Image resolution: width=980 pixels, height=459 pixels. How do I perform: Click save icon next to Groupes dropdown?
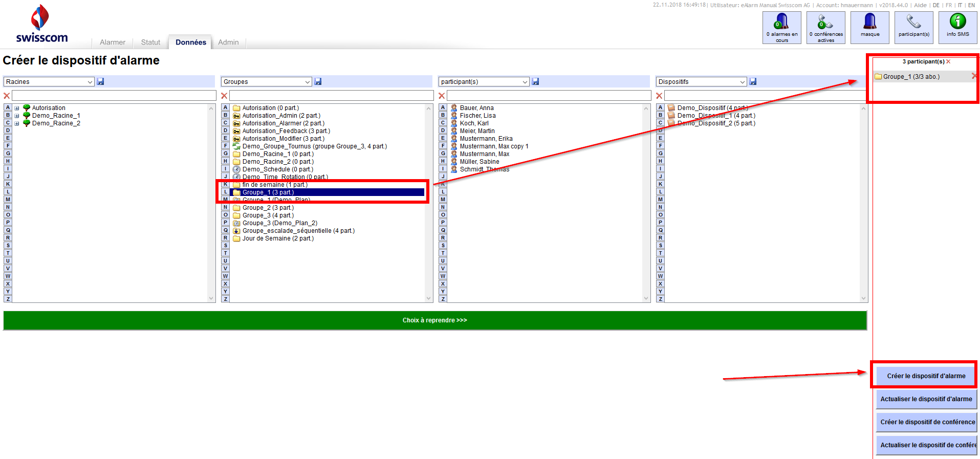click(318, 82)
